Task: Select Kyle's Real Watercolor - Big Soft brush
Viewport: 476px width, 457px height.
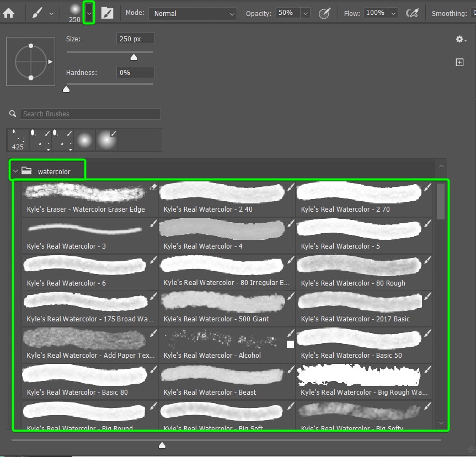Action: (227, 415)
